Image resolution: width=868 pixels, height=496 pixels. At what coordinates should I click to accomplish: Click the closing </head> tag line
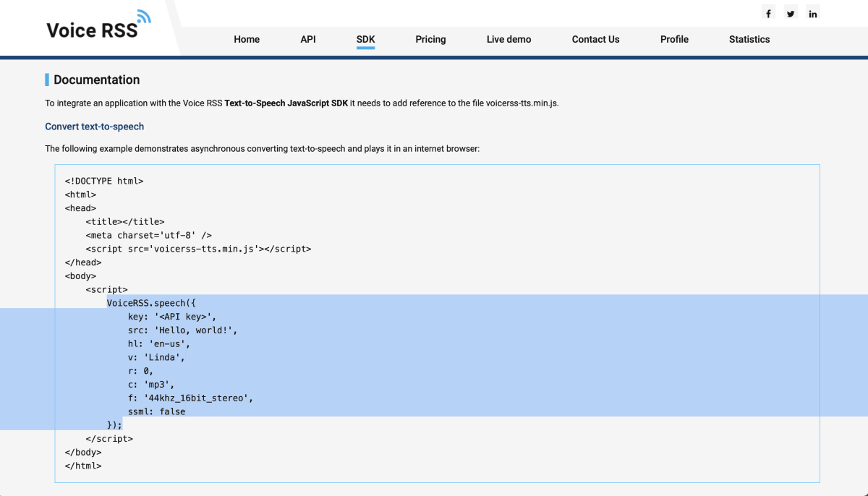coord(83,262)
